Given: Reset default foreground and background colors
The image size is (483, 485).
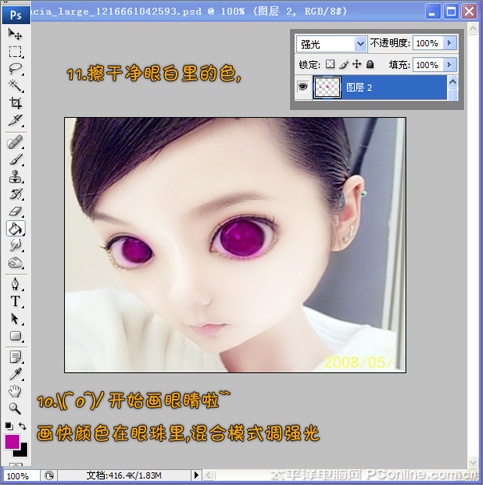Looking at the screenshot, I should tap(8, 426).
